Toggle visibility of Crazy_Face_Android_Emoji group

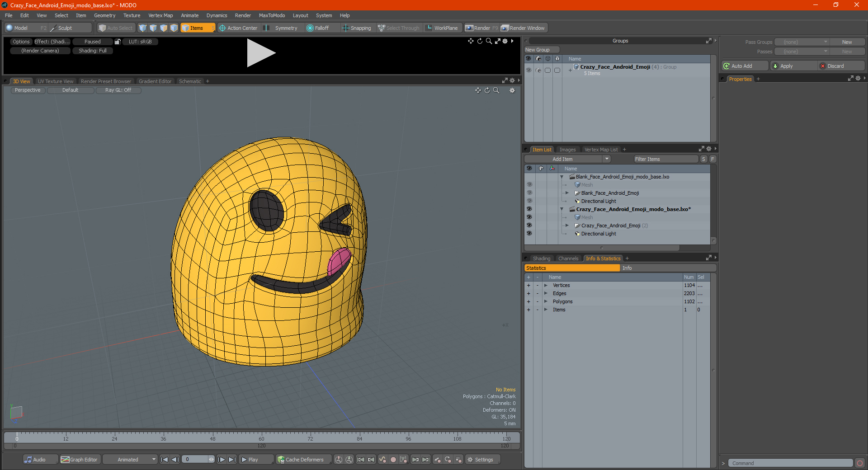(528, 70)
